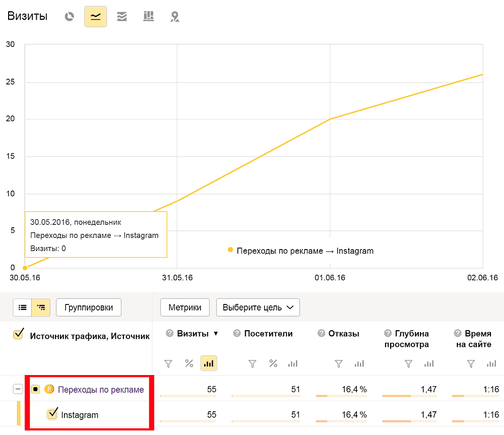The width and height of the screenshot is (504, 435).
Task: Plot Посетители on chart
Action: (x=293, y=363)
